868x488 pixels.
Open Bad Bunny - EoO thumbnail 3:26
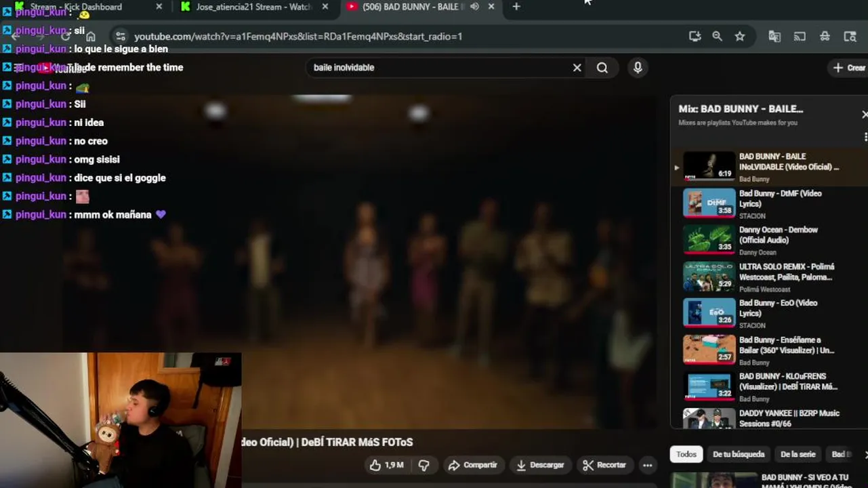point(709,313)
